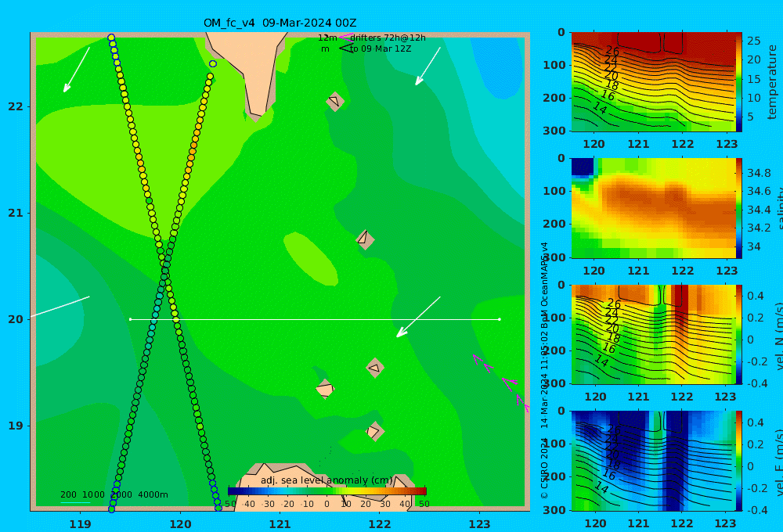783x532 pixels.
Task: Select the island marker near 19.3N 121.5E
Action: [x=325, y=389]
